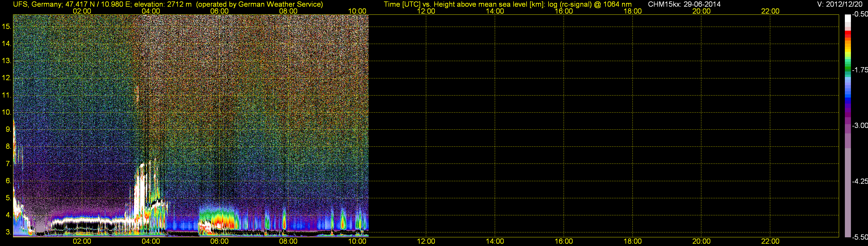Image resolution: width=868 pixels, height=246 pixels.
Task: Click the '10.' height axis label
Action: pyautogui.click(x=7, y=112)
